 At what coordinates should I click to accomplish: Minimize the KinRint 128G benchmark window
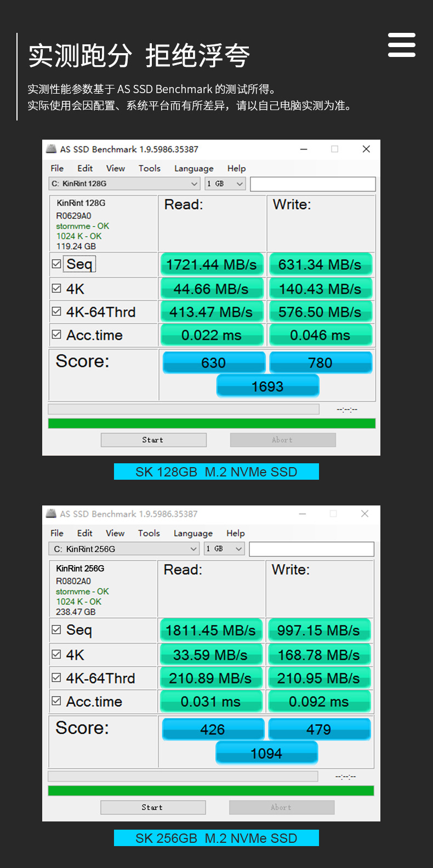point(304,149)
